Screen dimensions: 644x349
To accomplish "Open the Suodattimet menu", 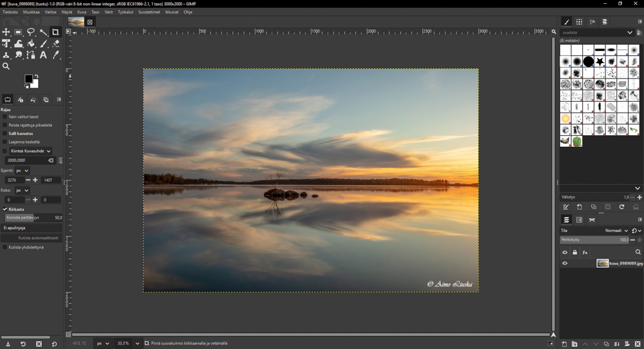I will point(149,12).
